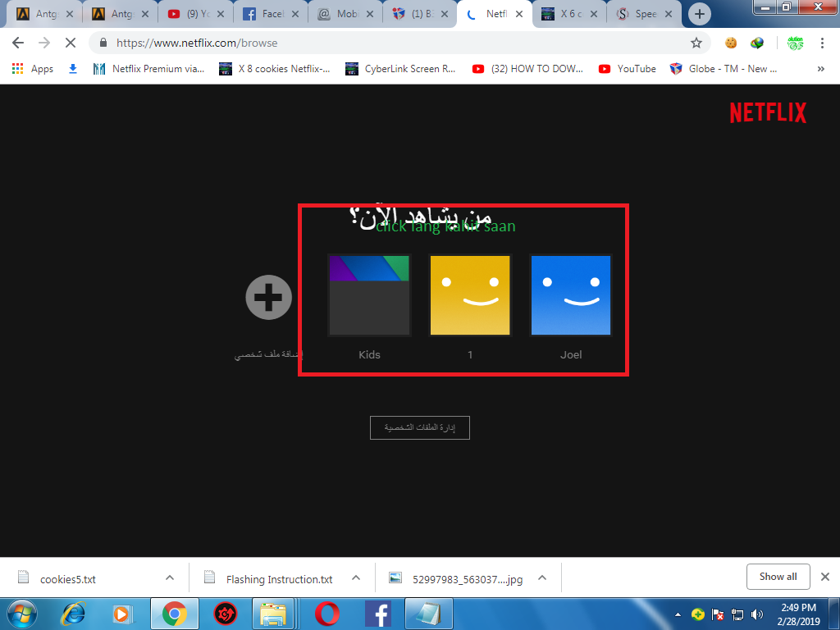
Task: Open Windows Media Player from the taskbar
Action: pos(122,614)
